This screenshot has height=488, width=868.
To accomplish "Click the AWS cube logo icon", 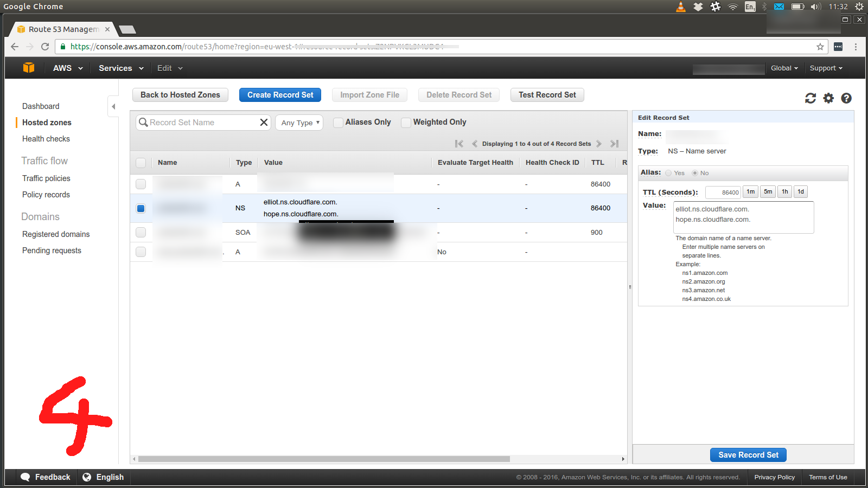I will coord(29,68).
